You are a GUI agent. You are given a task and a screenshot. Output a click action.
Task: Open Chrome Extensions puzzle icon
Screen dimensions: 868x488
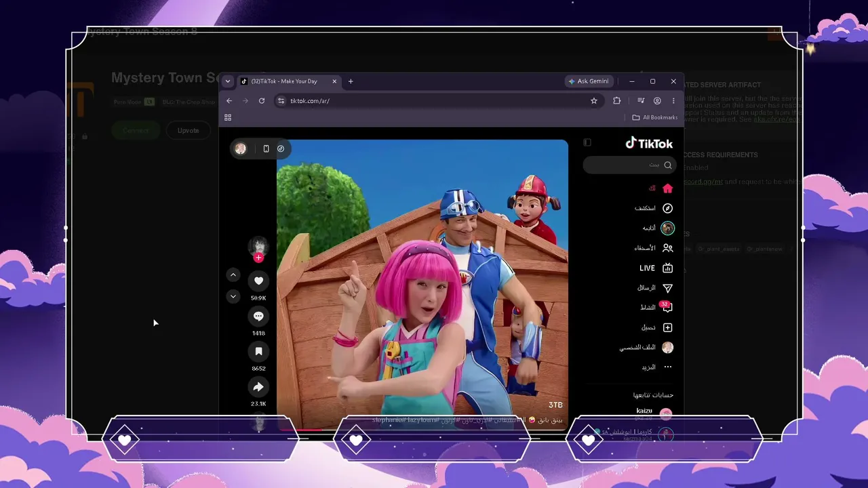click(617, 101)
